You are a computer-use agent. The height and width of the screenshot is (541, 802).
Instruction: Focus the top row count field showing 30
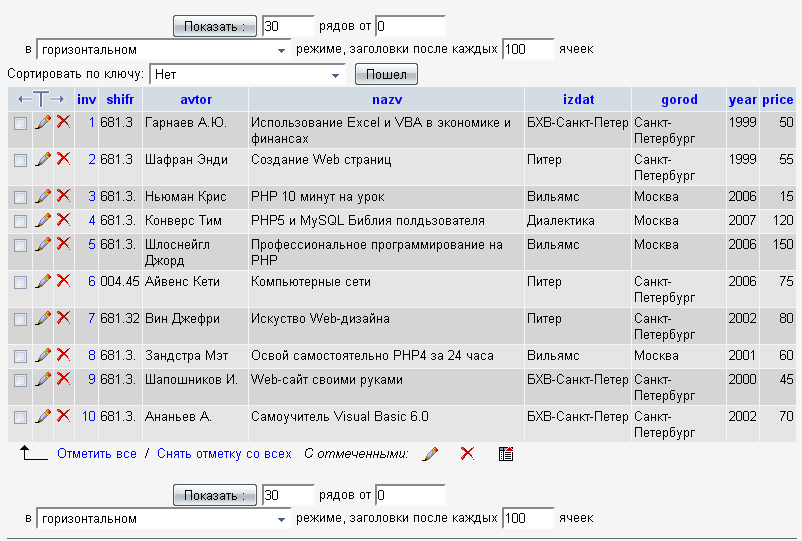pos(288,26)
